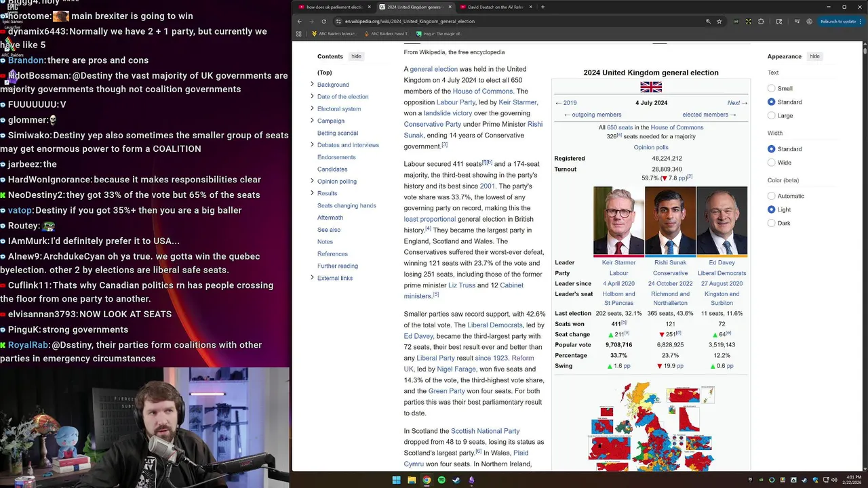Image resolution: width=868 pixels, height=488 pixels.
Task: Jump to Endorsements in contents
Action: (336, 157)
